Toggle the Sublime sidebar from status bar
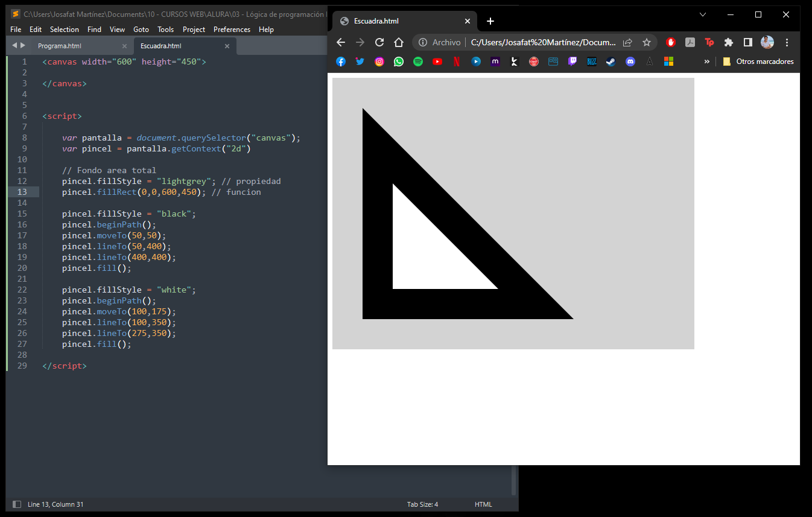Viewport: 812px width, 517px height. [17, 504]
